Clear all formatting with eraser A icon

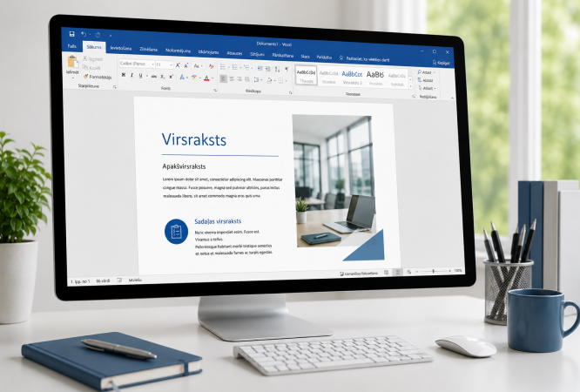(212, 66)
